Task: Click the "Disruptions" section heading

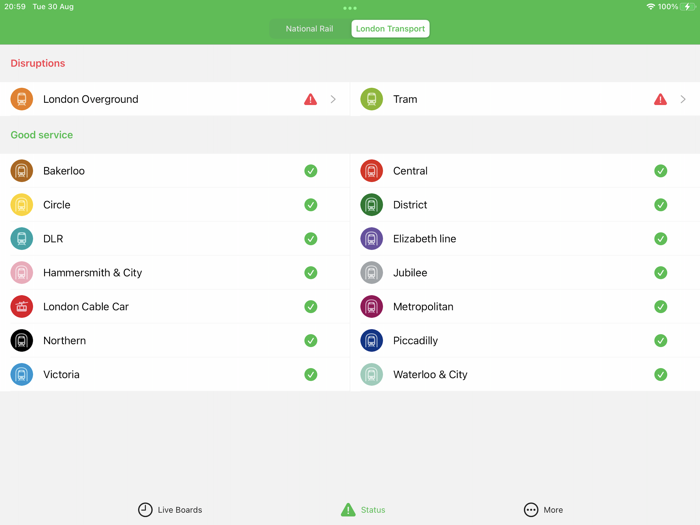Action: coord(38,63)
